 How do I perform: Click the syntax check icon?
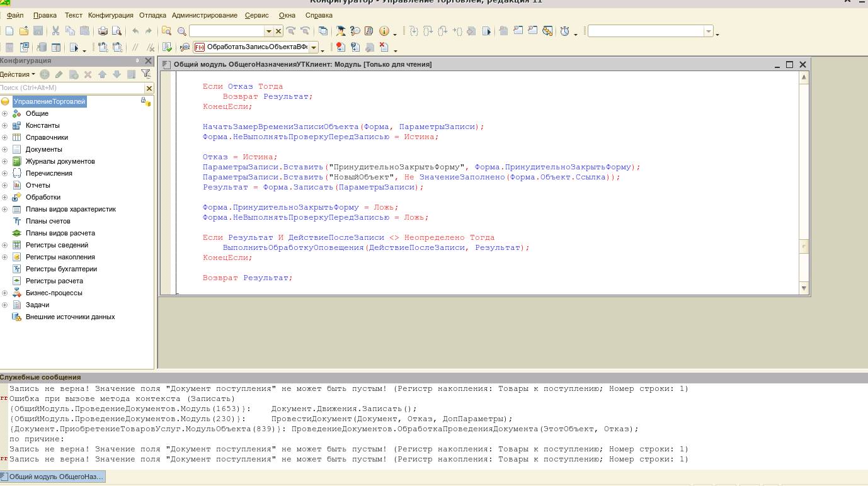pyautogui.click(x=167, y=47)
